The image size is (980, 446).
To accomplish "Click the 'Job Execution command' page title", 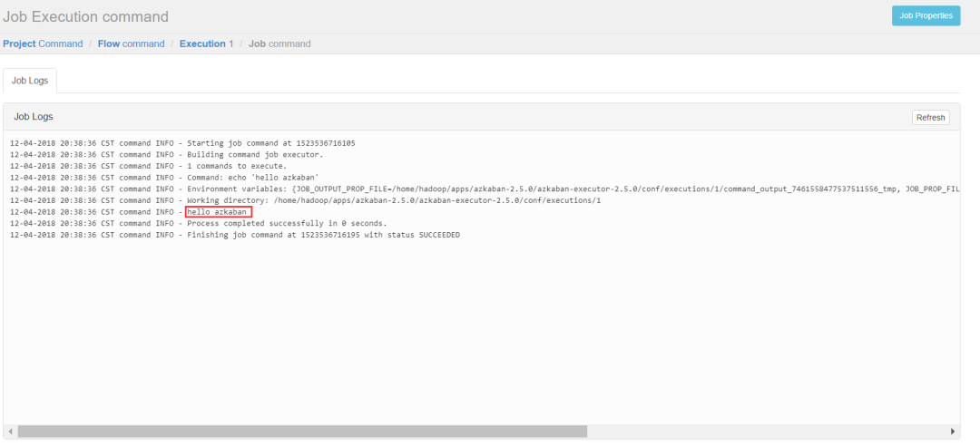I will [x=85, y=17].
